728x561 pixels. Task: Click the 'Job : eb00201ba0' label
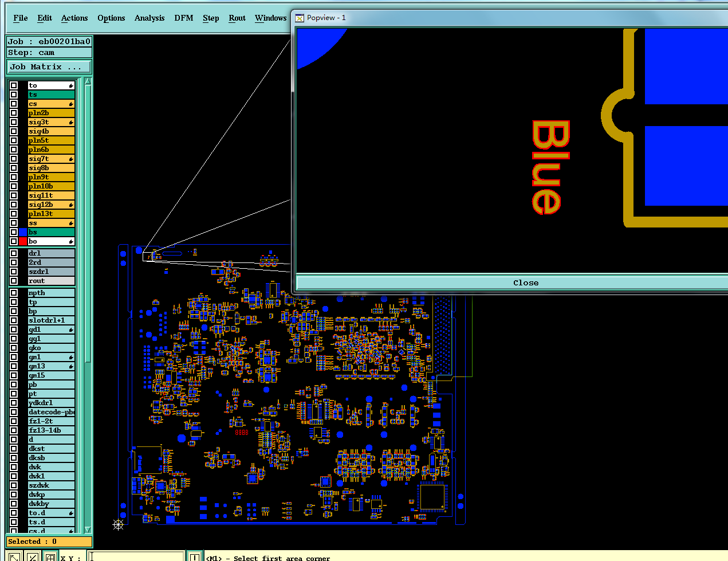click(x=49, y=41)
